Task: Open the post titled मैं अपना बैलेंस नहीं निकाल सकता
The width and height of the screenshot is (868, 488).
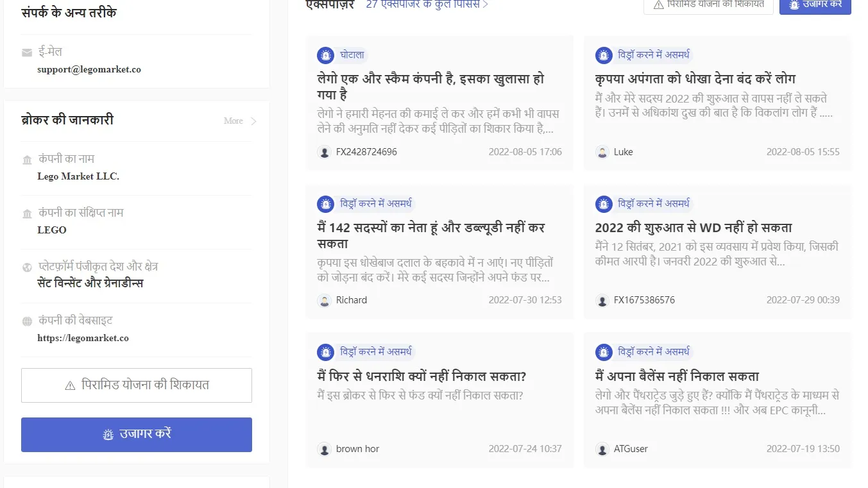Action: pyautogui.click(x=677, y=376)
